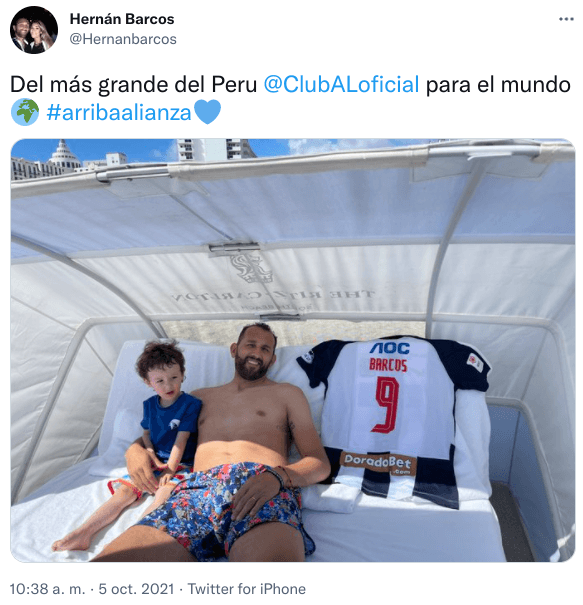The image size is (583, 605).
Task: Open Hernán Barcos profile avatar picture
Action: (x=34, y=30)
